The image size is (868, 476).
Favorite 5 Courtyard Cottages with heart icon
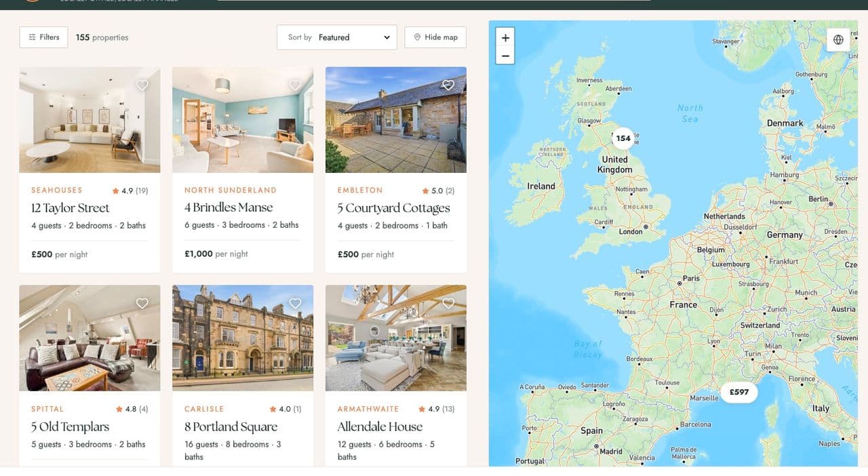[448, 85]
